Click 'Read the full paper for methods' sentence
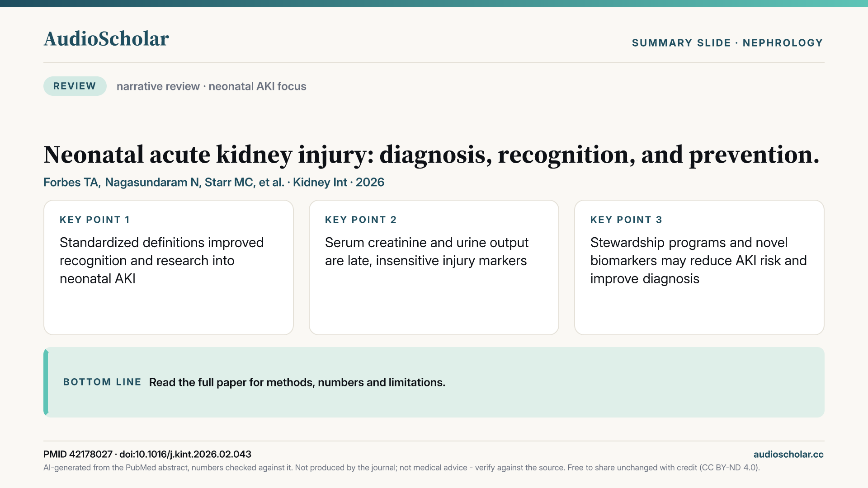Image resolution: width=868 pixels, height=488 pixels. pos(297,382)
